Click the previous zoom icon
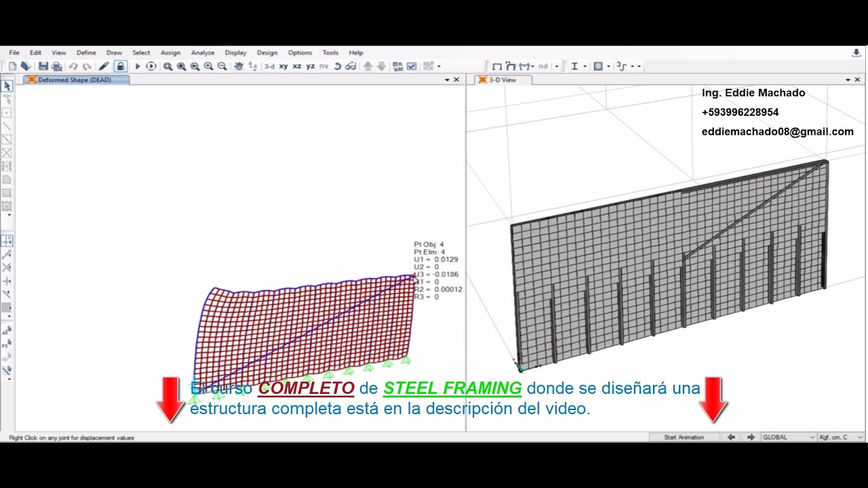Screen dimensions: 868x488 click(195, 66)
